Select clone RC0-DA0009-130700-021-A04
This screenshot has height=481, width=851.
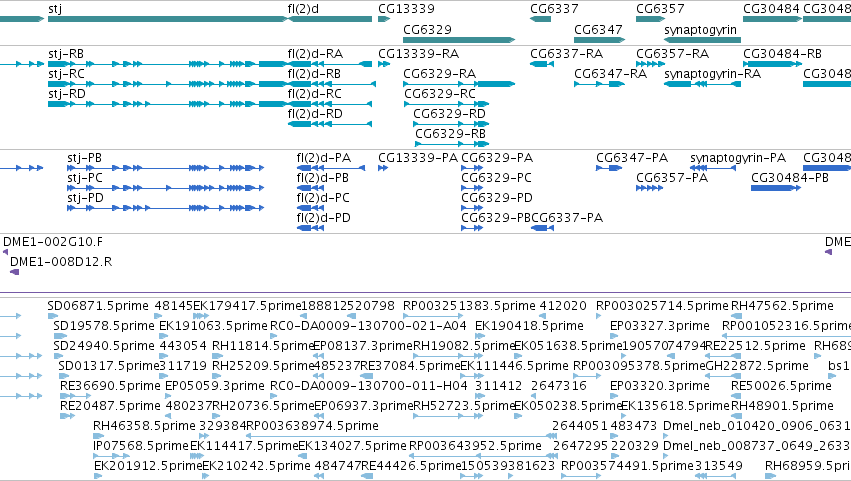click(x=368, y=326)
